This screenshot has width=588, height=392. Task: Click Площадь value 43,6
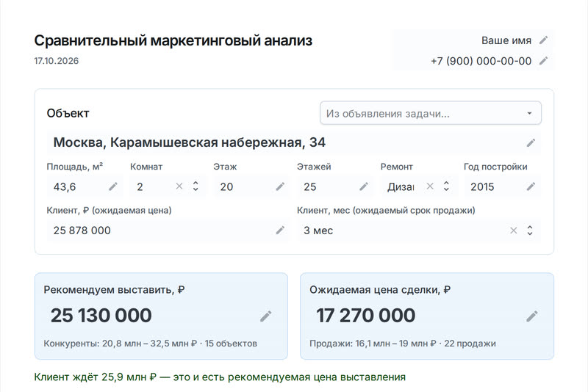(x=65, y=186)
